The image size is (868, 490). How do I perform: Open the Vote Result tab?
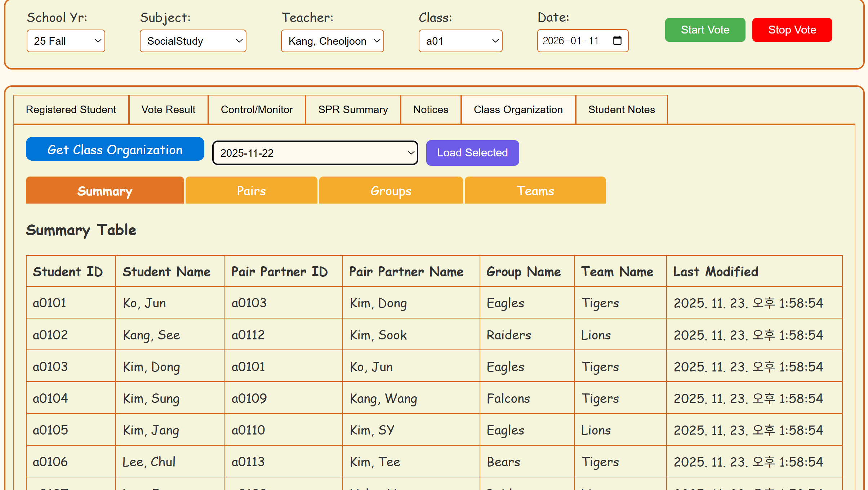(x=168, y=110)
